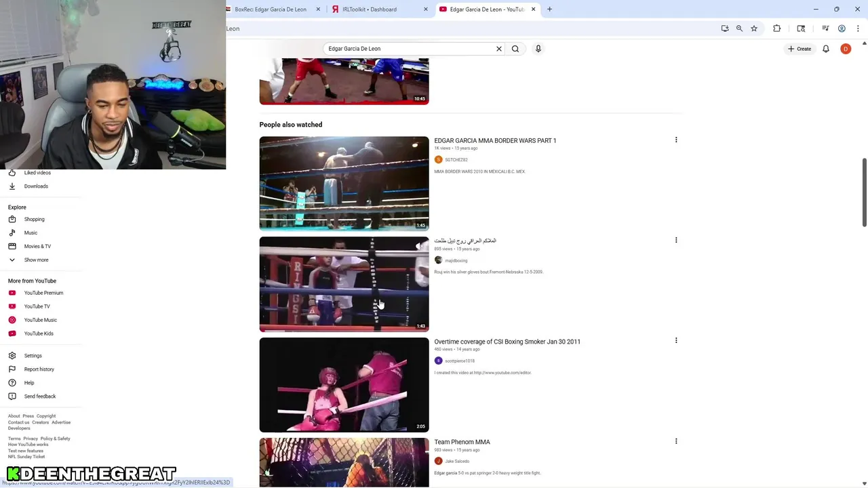Viewport: 868px width, 488px height.
Task: Open the Copyright footer link
Action: (x=46, y=416)
